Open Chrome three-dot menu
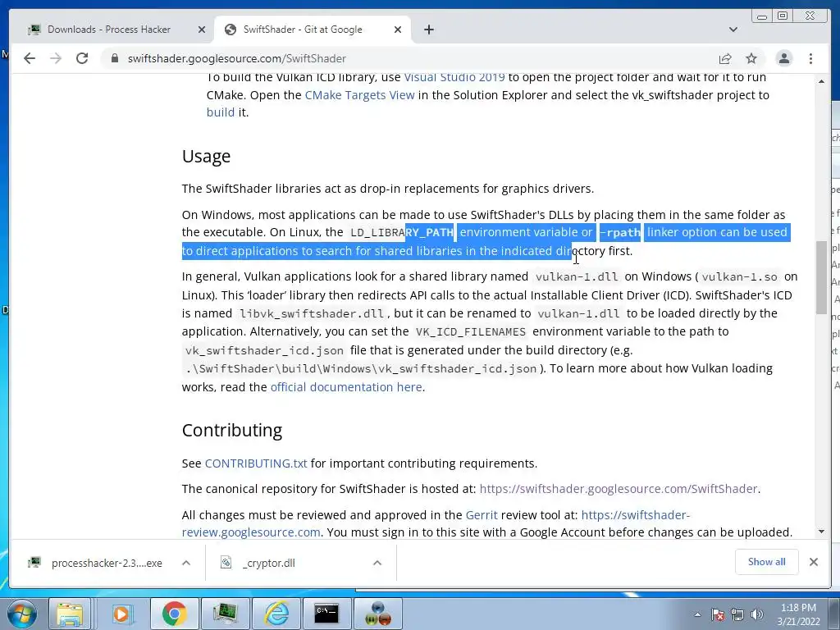The width and height of the screenshot is (840, 630). (x=810, y=58)
